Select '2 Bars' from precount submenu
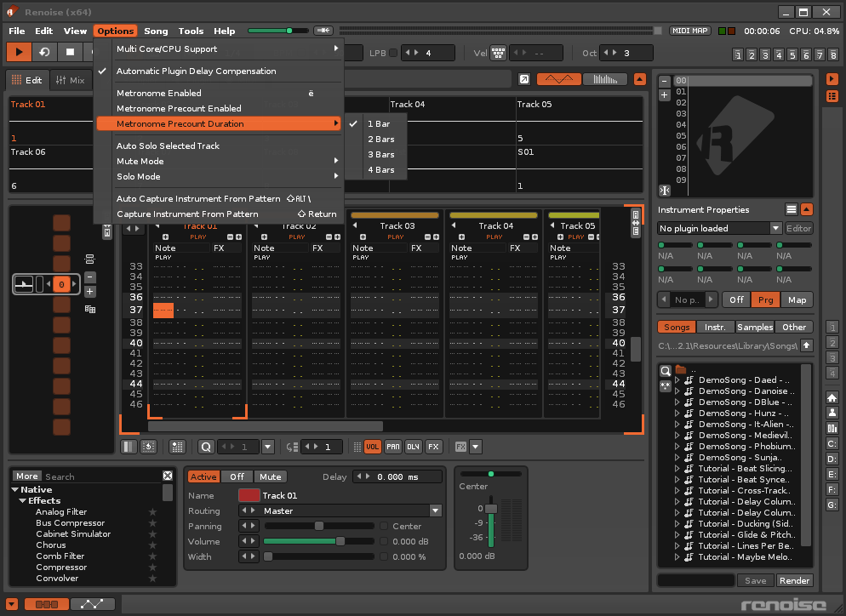The image size is (846, 616). pyautogui.click(x=380, y=140)
